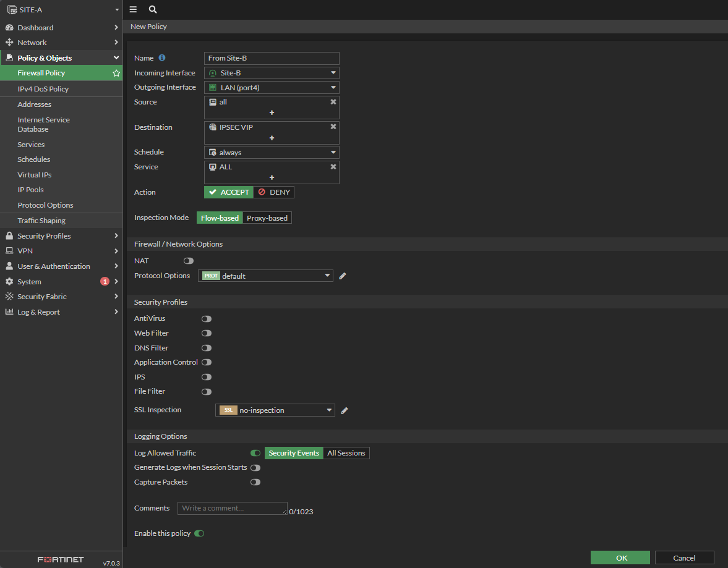Disable Log Allowed Traffic switch
The height and width of the screenshot is (568, 728).
point(255,453)
